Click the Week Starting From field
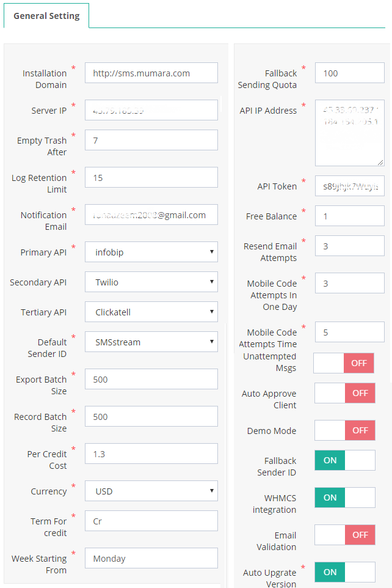The height and width of the screenshot is (588, 392). [151, 559]
